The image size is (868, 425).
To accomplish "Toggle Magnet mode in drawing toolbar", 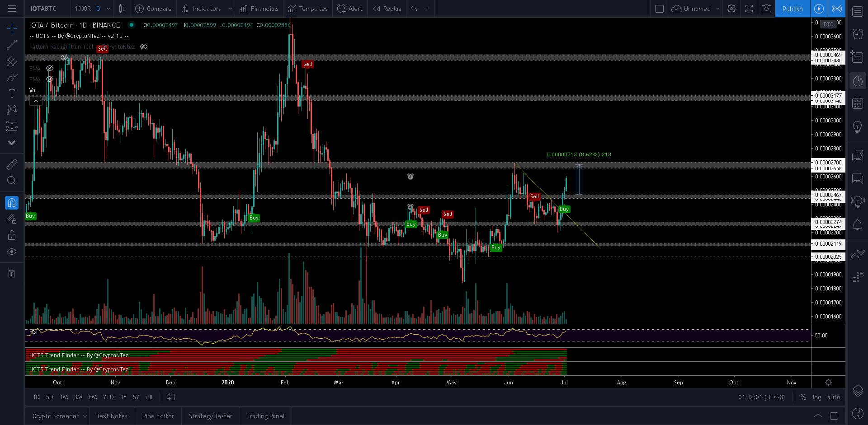I will (12, 202).
